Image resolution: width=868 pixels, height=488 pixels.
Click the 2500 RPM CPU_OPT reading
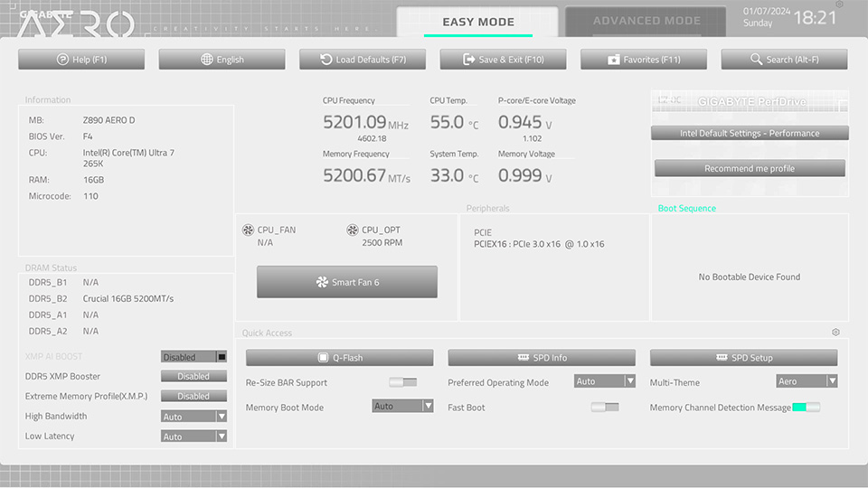pos(382,242)
